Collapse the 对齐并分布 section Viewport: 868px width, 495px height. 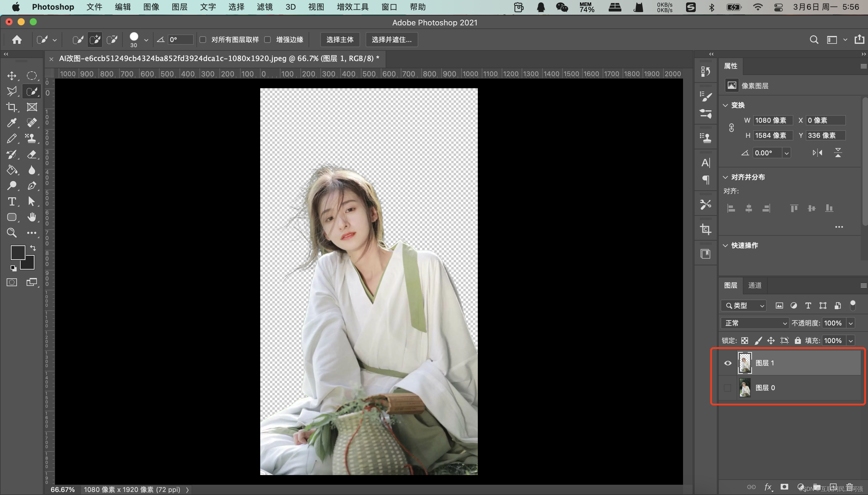[x=726, y=177]
